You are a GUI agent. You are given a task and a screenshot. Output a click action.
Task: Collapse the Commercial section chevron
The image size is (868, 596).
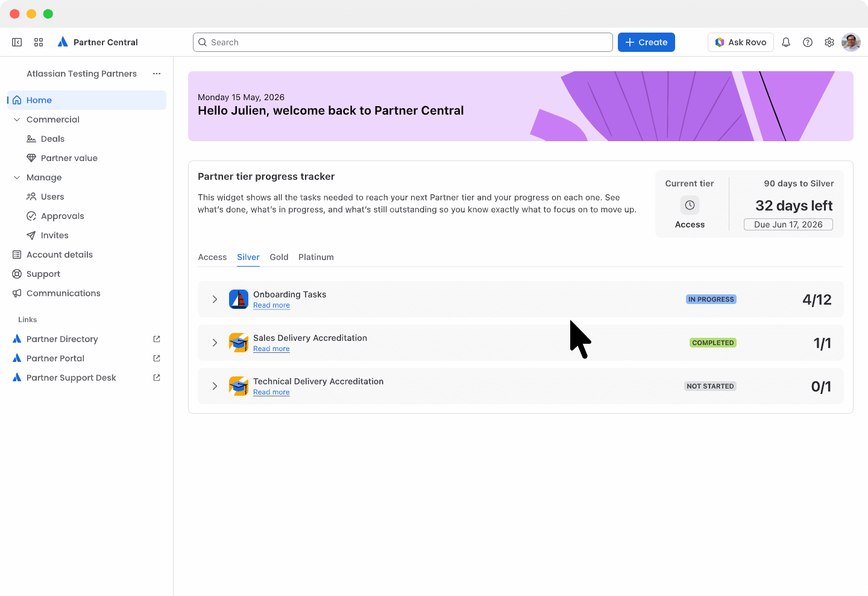[x=17, y=119]
